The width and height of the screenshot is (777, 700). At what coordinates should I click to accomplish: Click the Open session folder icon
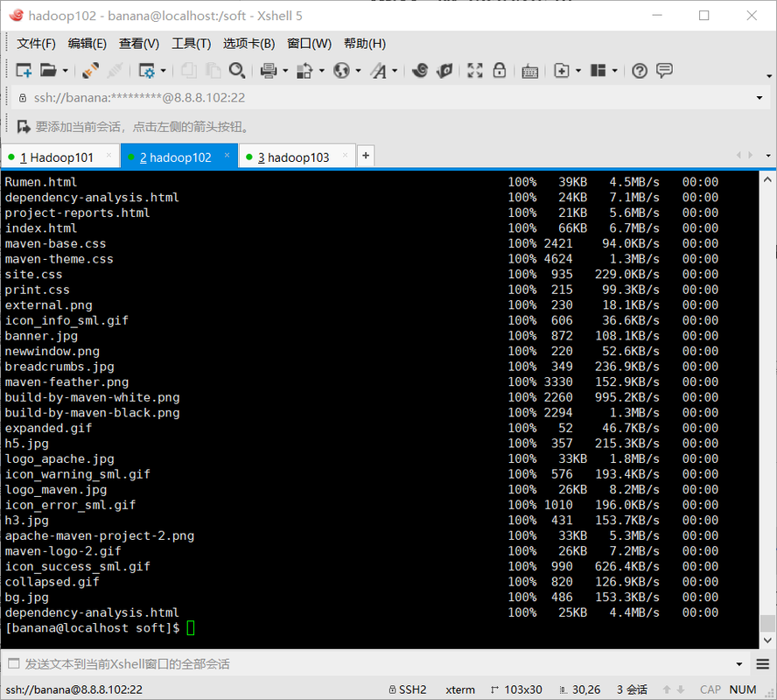tap(48, 71)
